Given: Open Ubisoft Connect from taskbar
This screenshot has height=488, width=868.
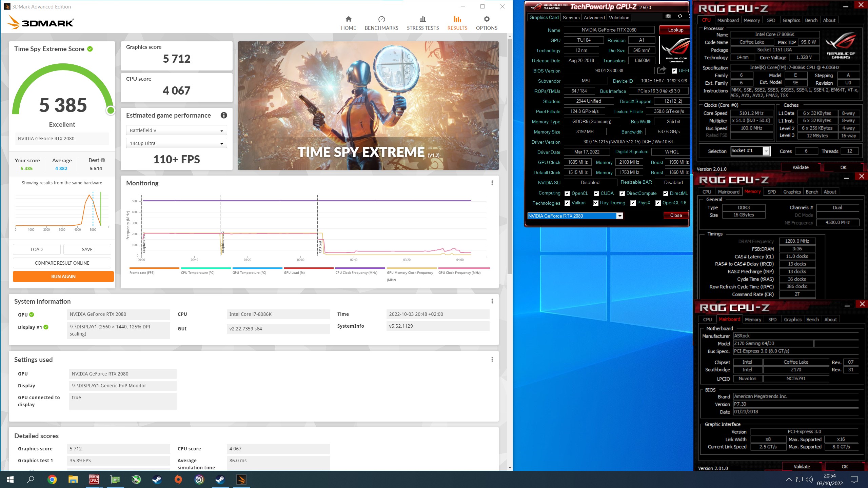Looking at the screenshot, I should point(199,480).
